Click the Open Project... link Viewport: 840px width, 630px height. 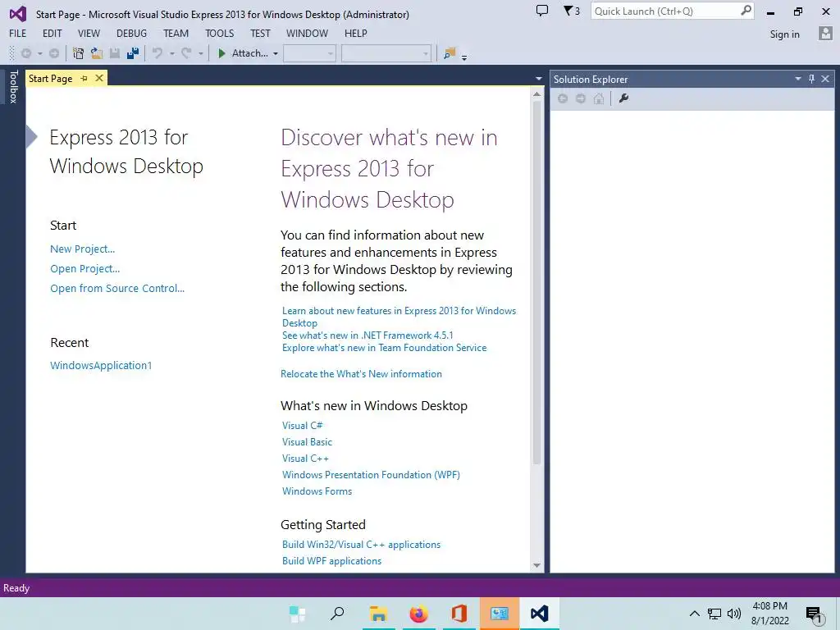[x=85, y=269]
